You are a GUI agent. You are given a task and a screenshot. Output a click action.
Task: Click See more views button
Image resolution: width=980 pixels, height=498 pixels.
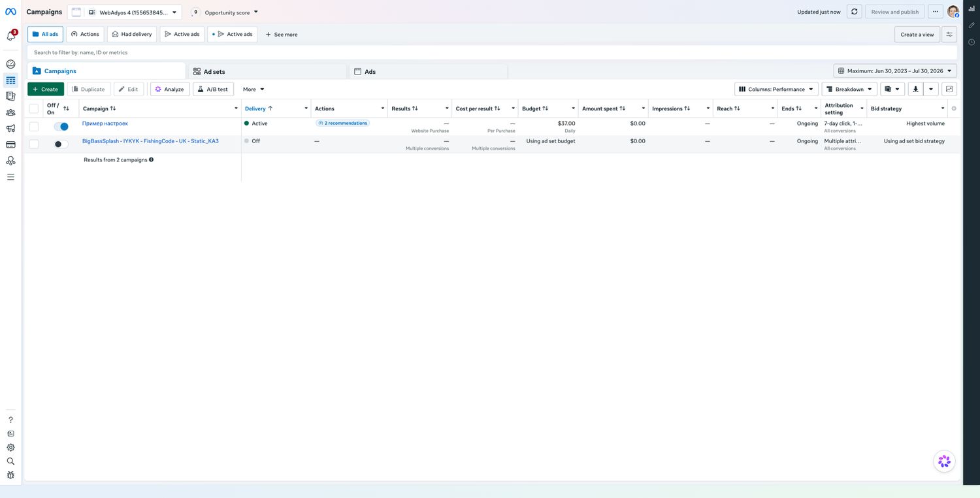[282, 34]
